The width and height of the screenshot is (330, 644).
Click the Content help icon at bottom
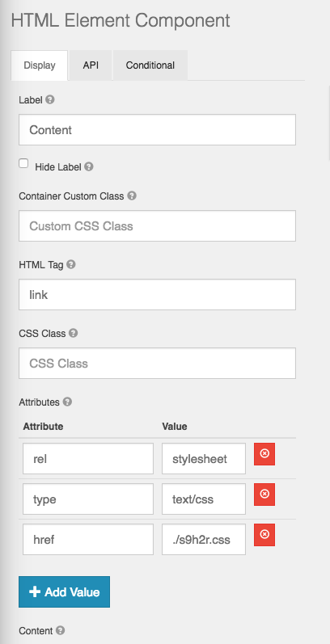[x=61, y=630]
